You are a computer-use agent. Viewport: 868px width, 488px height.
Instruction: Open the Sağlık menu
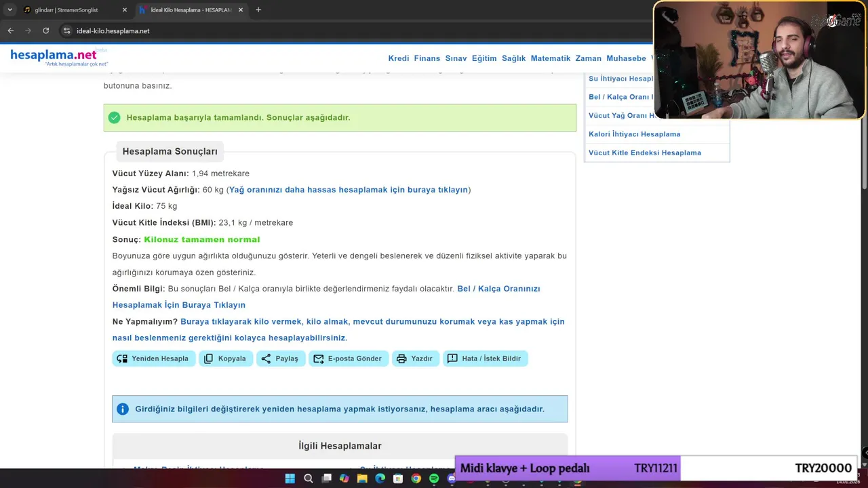(513, 58)
